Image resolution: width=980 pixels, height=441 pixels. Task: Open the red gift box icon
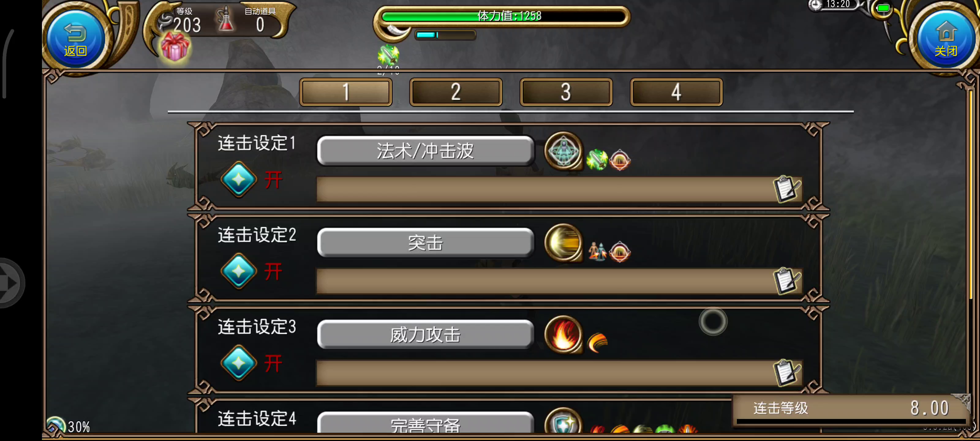[175, 47]
